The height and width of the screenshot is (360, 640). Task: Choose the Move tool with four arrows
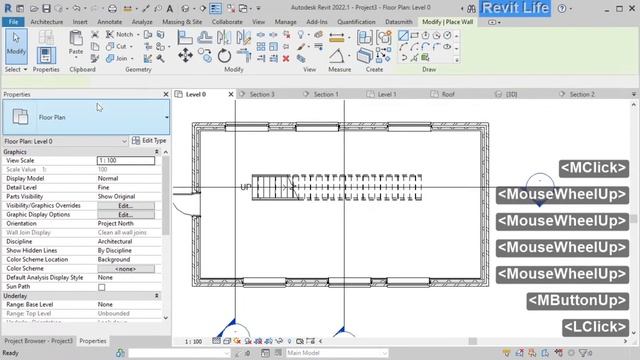(x=185, y=55)
